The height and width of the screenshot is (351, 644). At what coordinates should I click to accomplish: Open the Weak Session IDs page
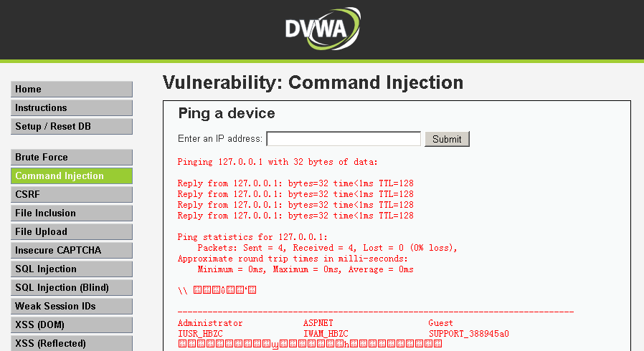72,307
